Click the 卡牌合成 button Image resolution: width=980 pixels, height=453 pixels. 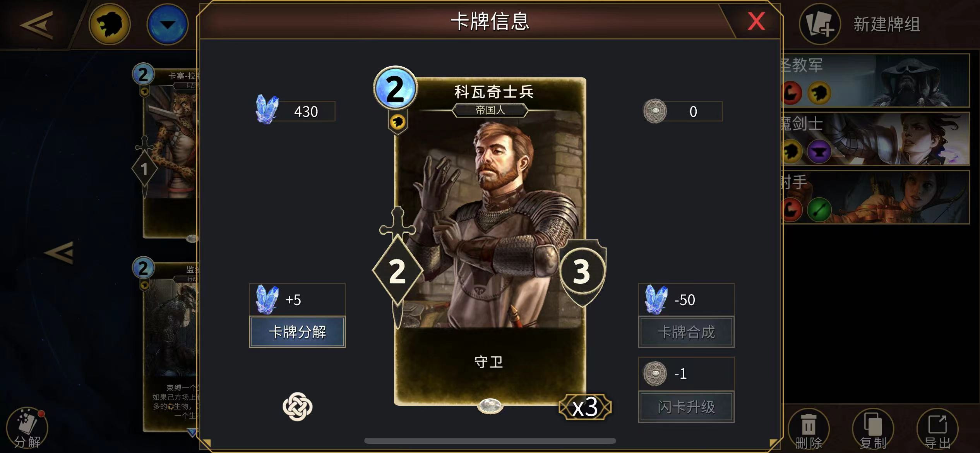686,332
